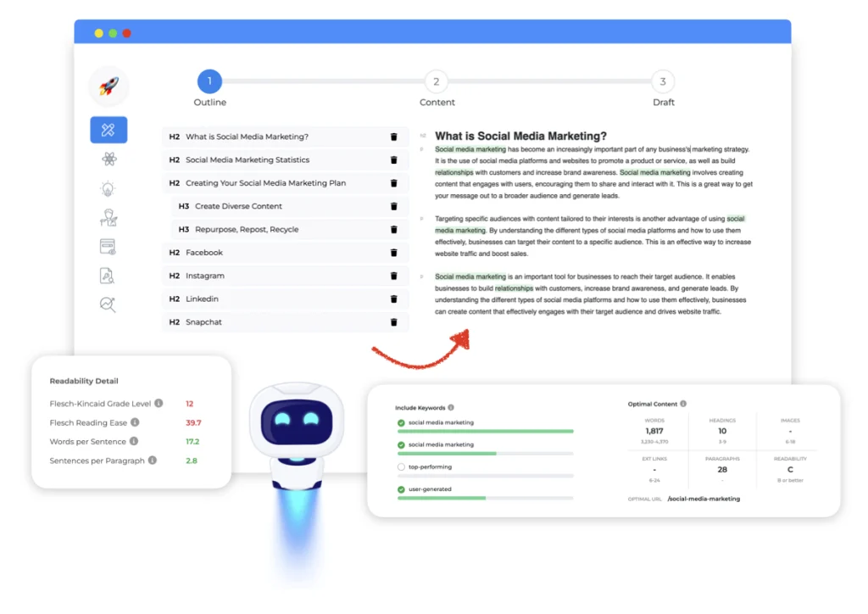The image size is (868, 614).
Task: Uncheck the first social media marketing keyword
Action: pos(401,422)
